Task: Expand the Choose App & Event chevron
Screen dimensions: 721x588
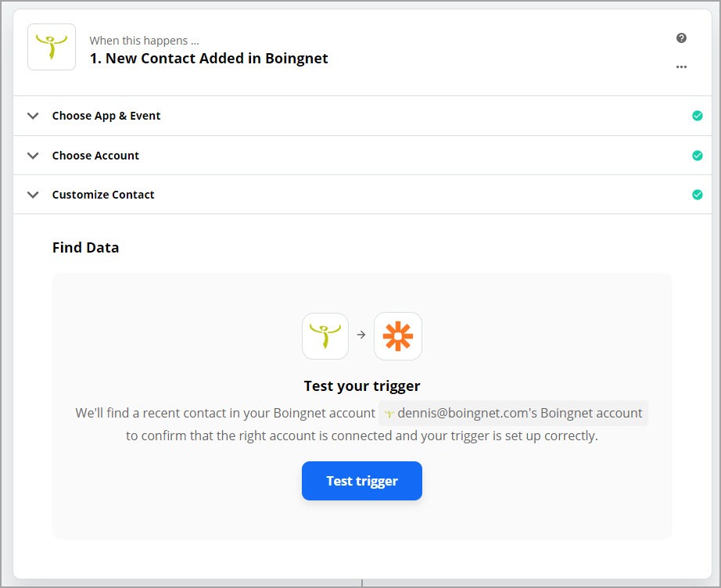Action: pos(33,116)
